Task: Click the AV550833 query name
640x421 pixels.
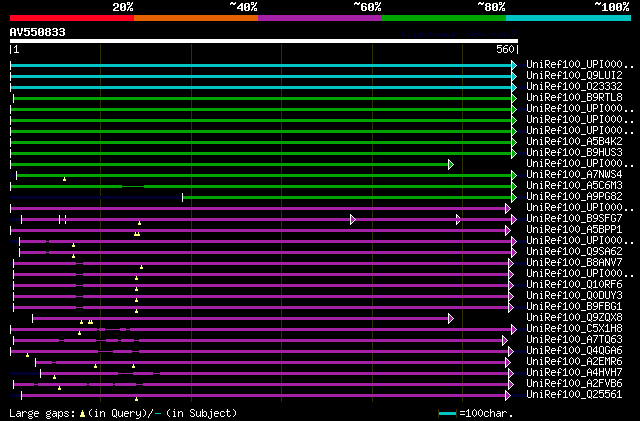Action: point(37,32)
